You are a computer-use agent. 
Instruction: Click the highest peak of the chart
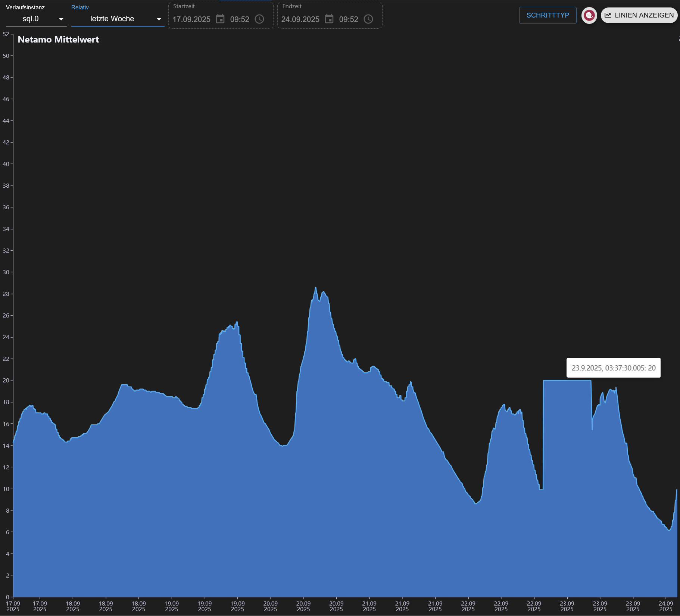click(316, 288)
